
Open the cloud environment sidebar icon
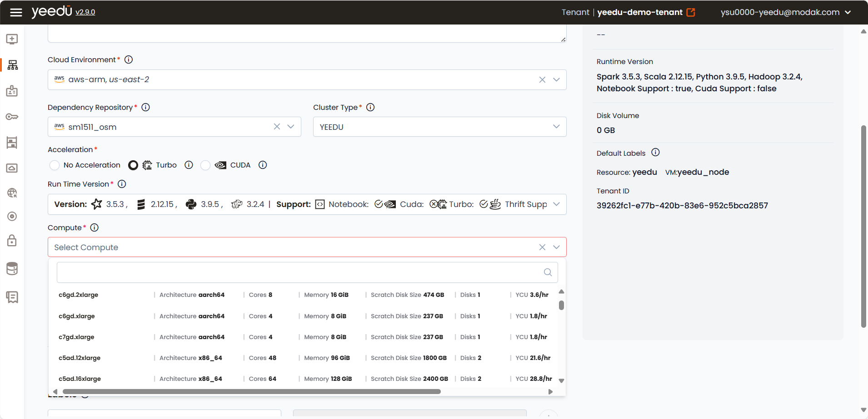[12, 168]
